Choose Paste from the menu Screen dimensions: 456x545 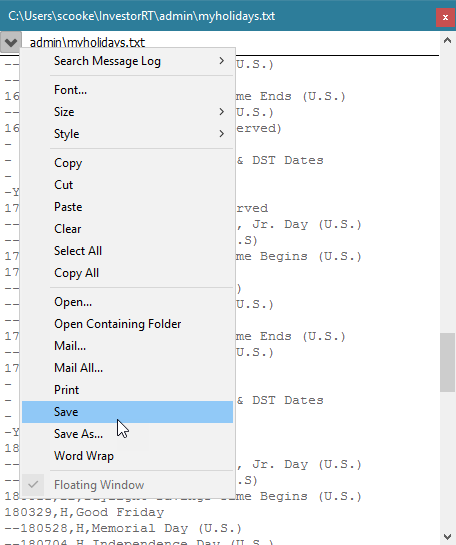pos(128,207)
